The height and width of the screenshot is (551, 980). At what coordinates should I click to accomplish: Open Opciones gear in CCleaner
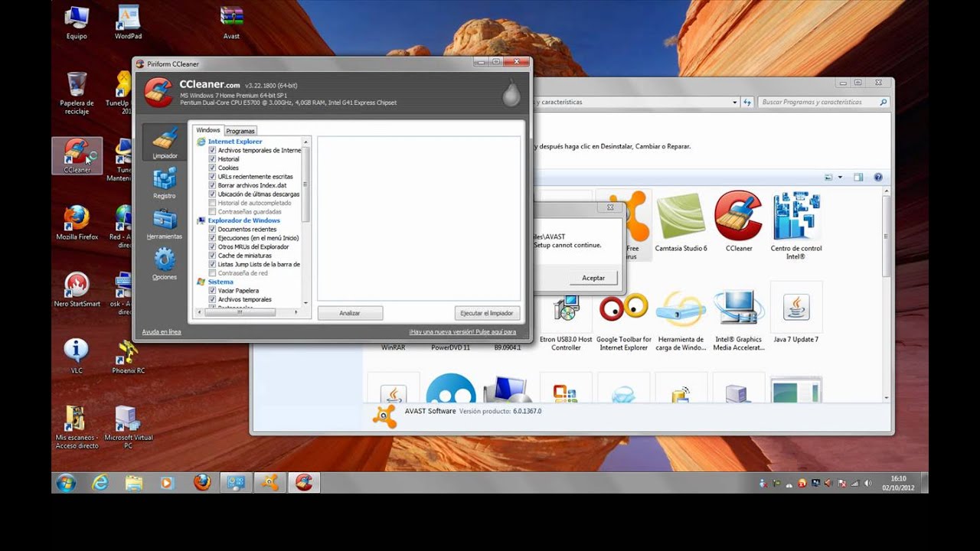click(x=165, y=265)
